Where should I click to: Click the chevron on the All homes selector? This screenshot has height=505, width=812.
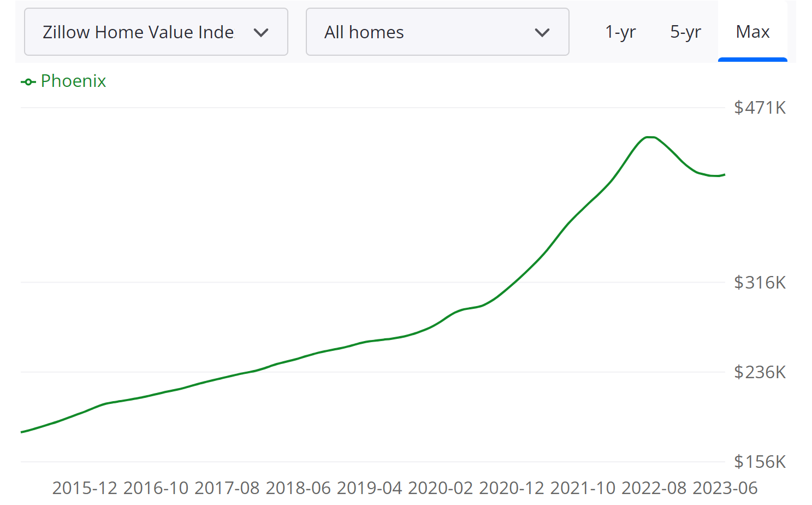(542, 32)
